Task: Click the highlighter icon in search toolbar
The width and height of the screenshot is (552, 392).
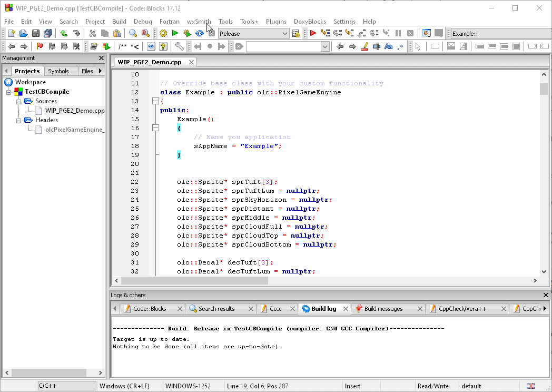Action: [x=364, y=46]
